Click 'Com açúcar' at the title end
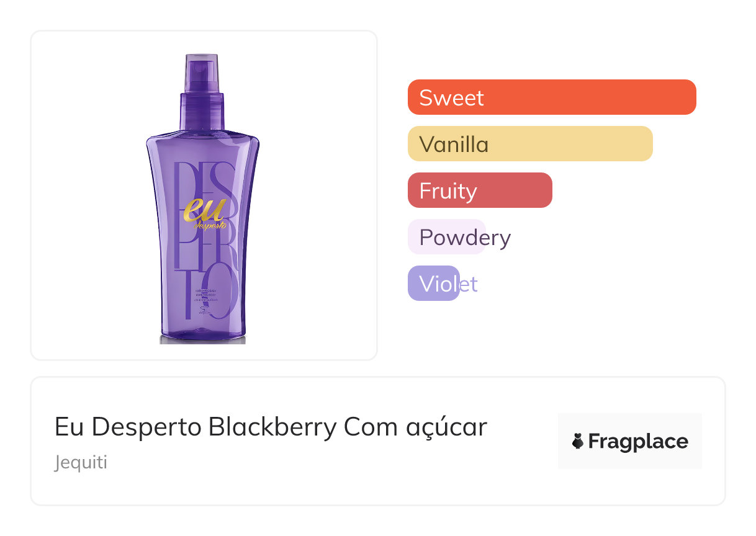Viewport: 756px width, 536px height. (415, 427)
